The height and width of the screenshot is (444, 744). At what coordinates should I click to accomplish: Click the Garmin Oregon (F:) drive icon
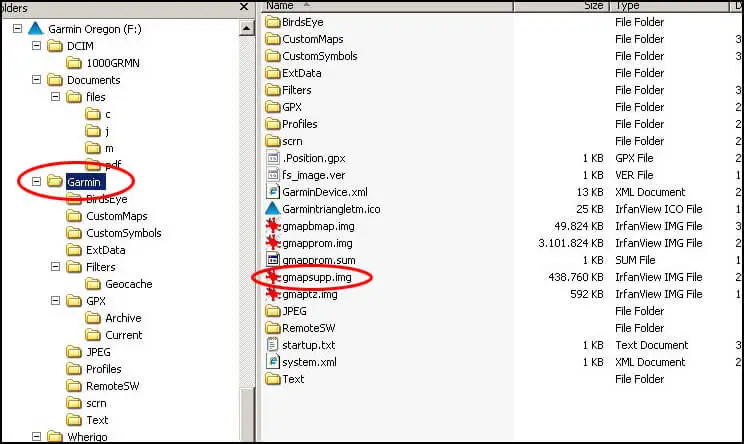pyautogui.click(x=36, y=28)
